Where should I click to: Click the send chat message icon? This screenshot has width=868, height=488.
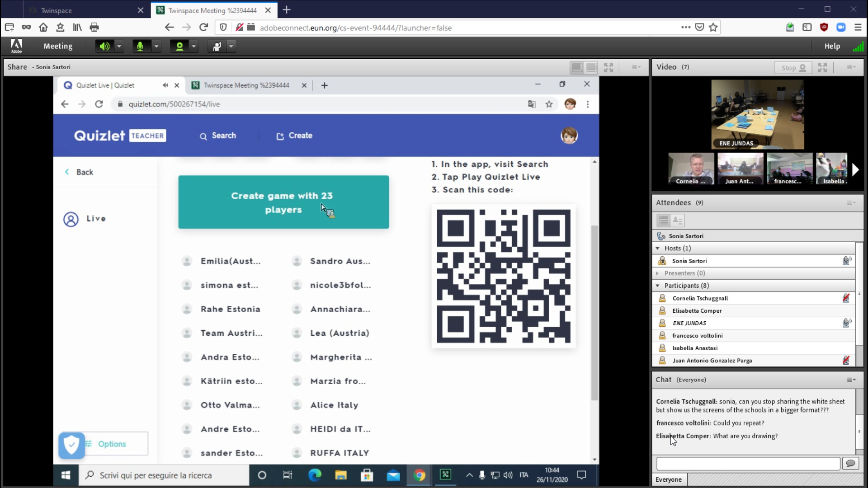(x=850, y=463)
